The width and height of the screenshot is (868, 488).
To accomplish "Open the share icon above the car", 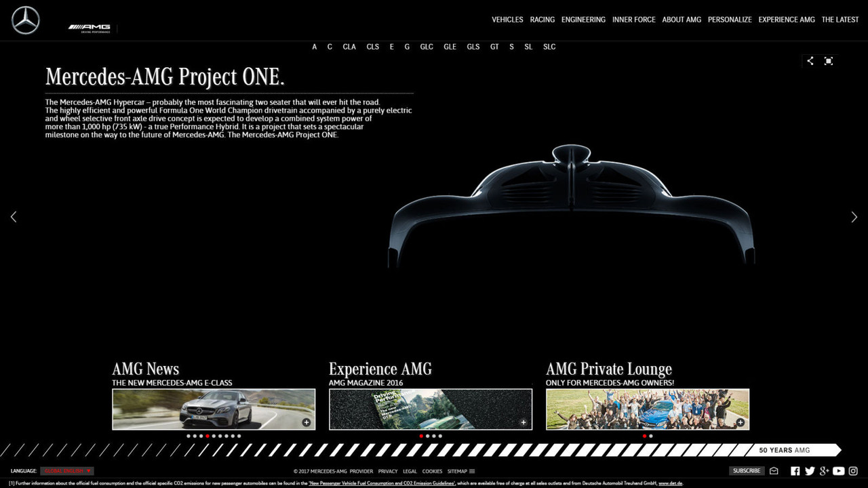I will tap(810, 61).
